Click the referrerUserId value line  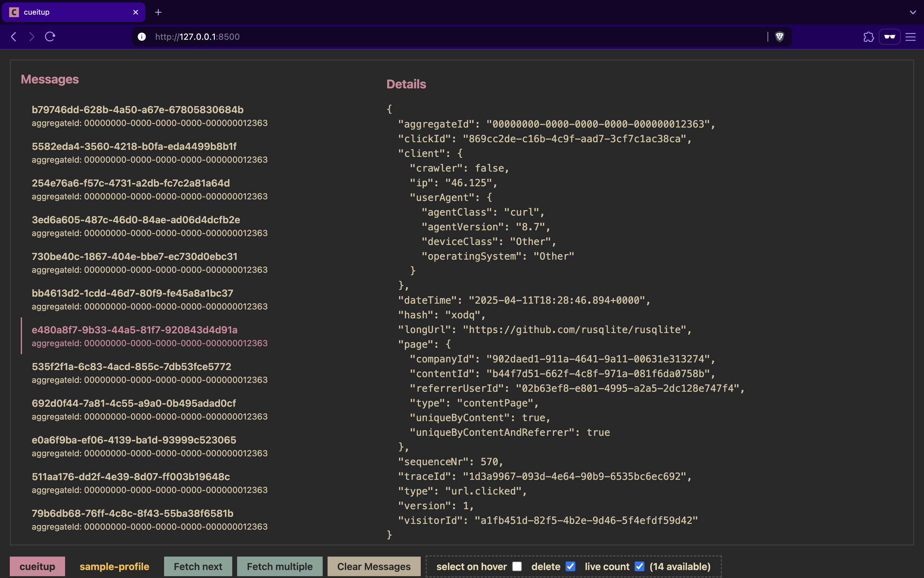pos(577,388)
